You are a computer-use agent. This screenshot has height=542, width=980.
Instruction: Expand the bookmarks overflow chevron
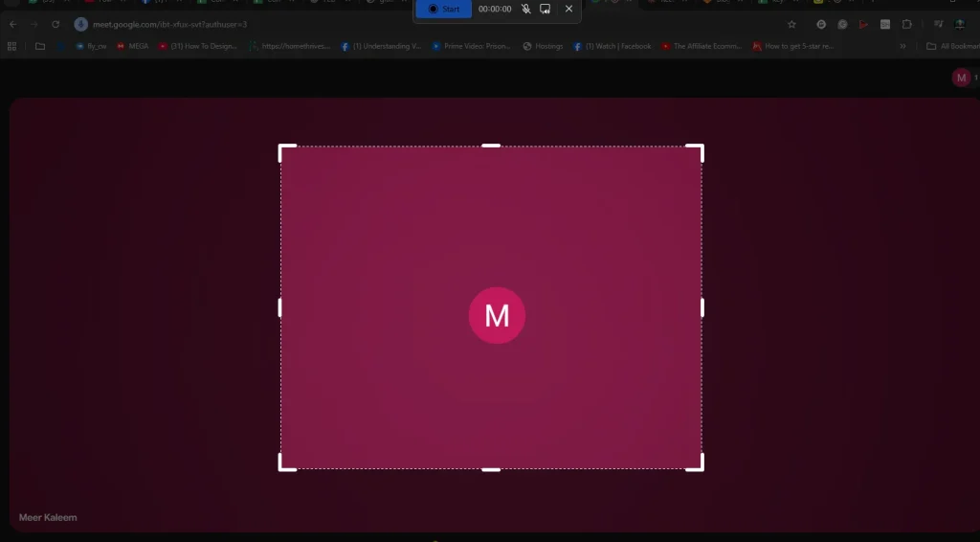point(902,46)
